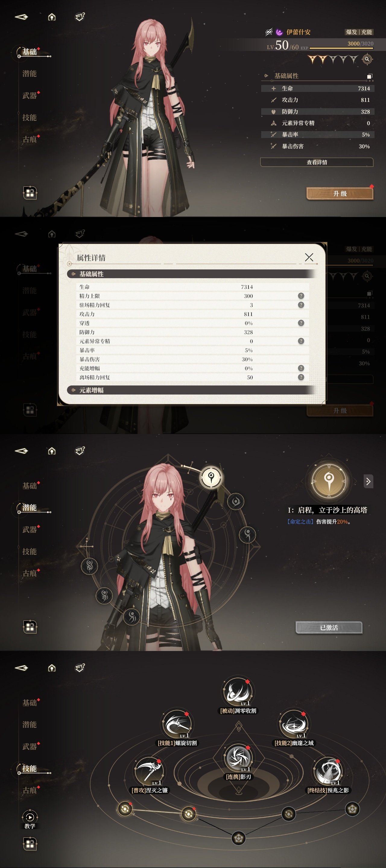
Task: Click the 已激活 button
Action: click(329, 628)
